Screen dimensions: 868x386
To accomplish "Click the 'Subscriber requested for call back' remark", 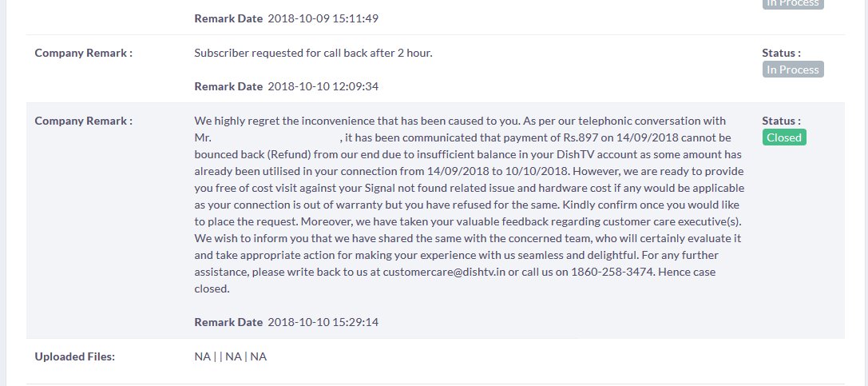I will pyautogui.click(x=313, y=54).
